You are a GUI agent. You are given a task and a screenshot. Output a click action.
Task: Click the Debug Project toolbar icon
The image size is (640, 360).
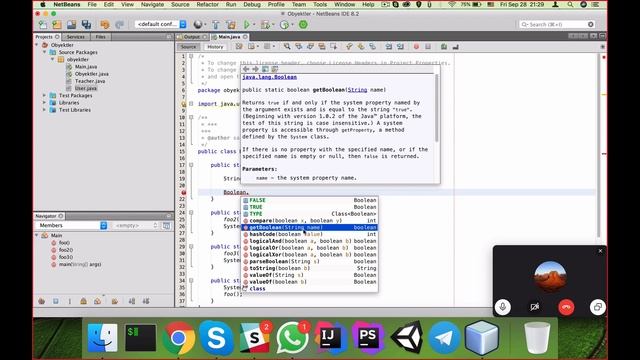pyautogui.click(x=265, y=24)
